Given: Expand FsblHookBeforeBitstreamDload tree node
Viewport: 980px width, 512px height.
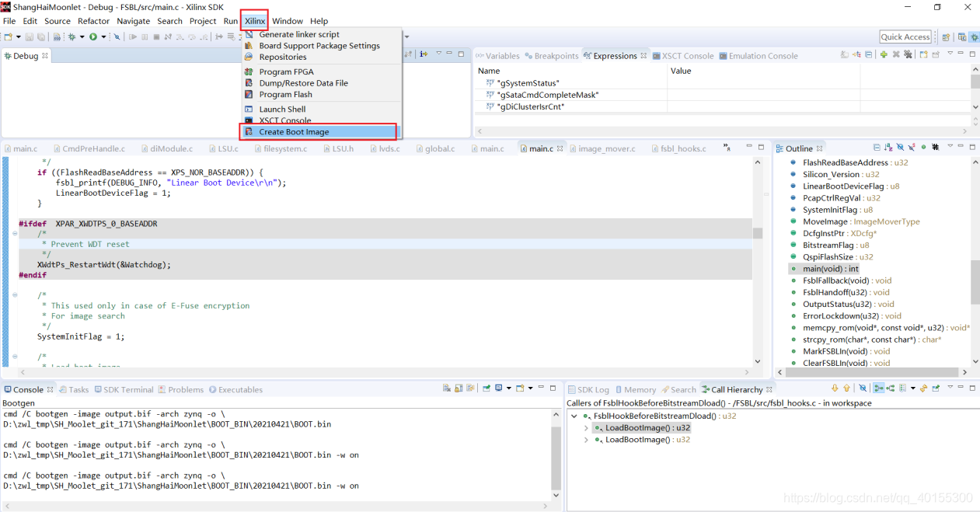Looking at the screenshot, I should 574,416.
